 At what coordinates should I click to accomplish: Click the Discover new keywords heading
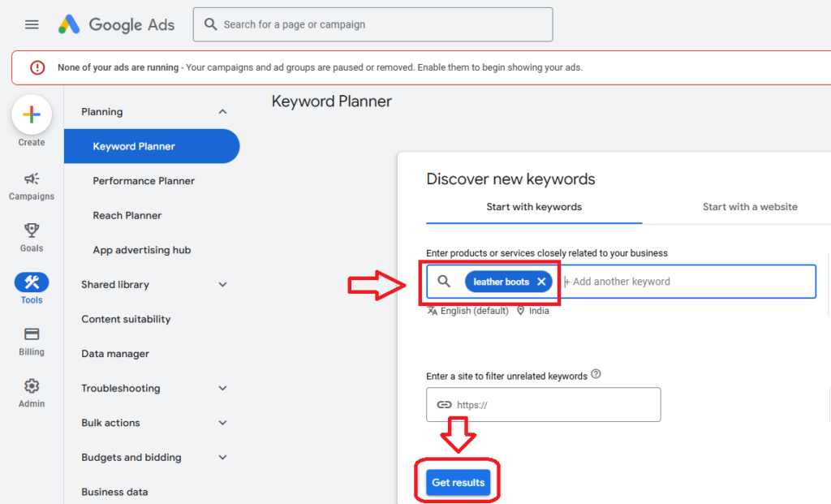pyautogui.click(x=510, y=179)
